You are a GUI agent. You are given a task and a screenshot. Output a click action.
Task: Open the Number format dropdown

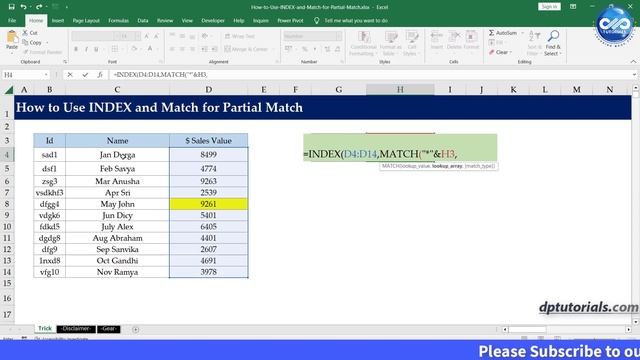point(339,36)
